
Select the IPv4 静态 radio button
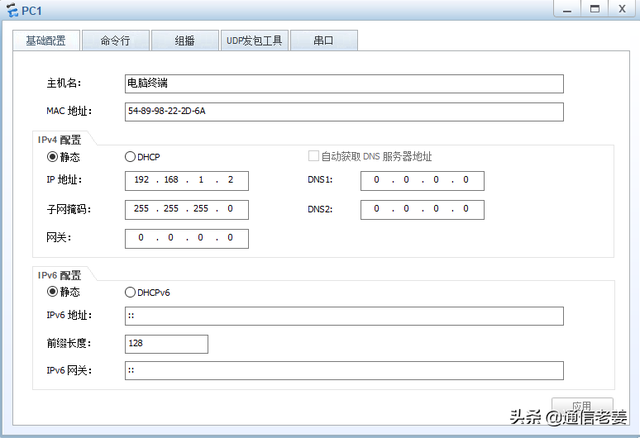pyautogui.click(x=52, y=157)
